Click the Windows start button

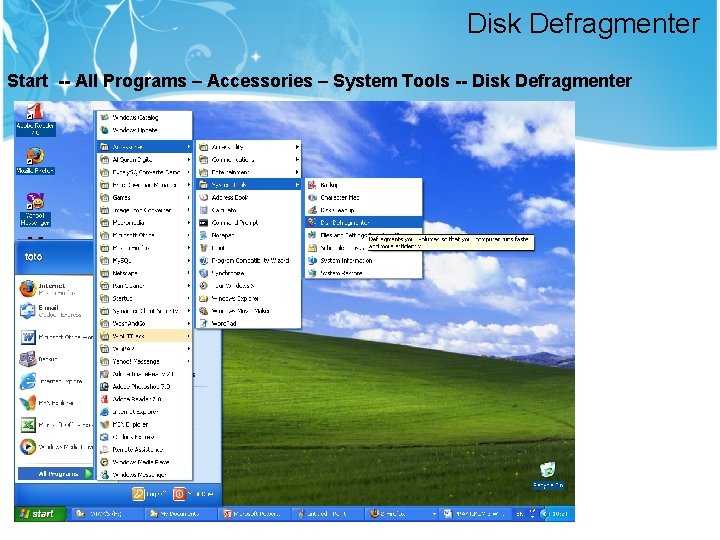pos(40,513)
